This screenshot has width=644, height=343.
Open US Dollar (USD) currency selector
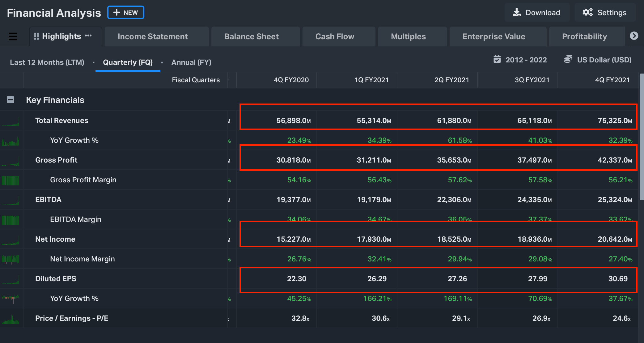point(604,60)
